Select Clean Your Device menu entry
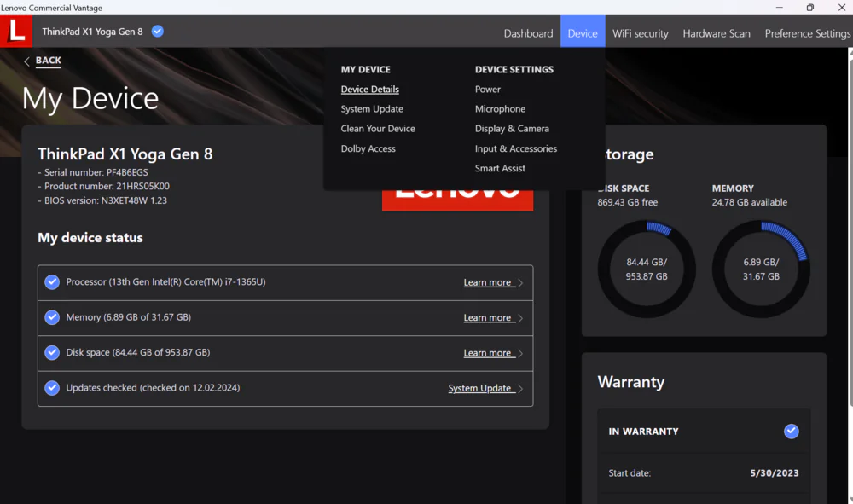The height and width of the screenshot is (504, 853). click(378, 128)
